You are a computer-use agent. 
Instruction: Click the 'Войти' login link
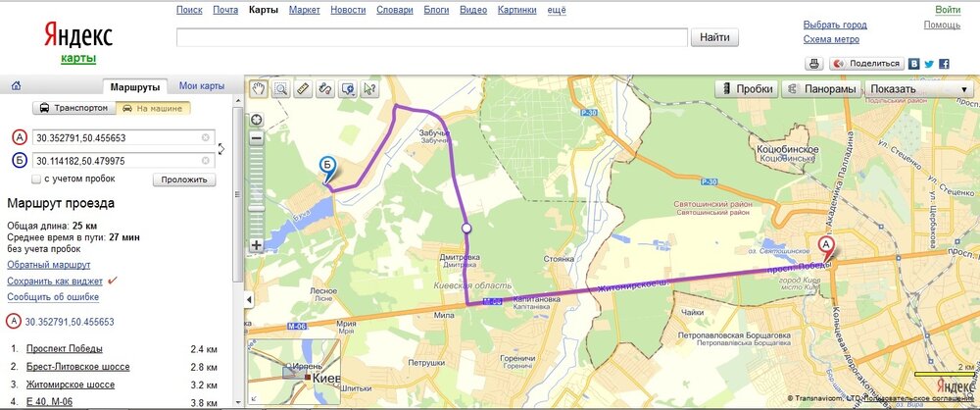point(948,10)
